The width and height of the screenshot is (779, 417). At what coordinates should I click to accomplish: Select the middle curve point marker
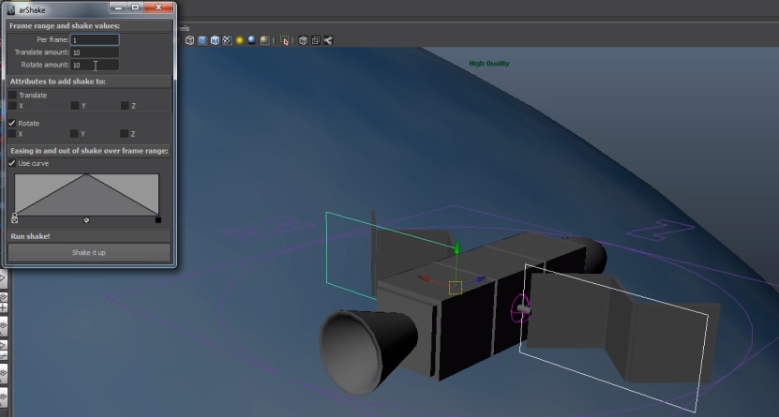tap(86, 220)
